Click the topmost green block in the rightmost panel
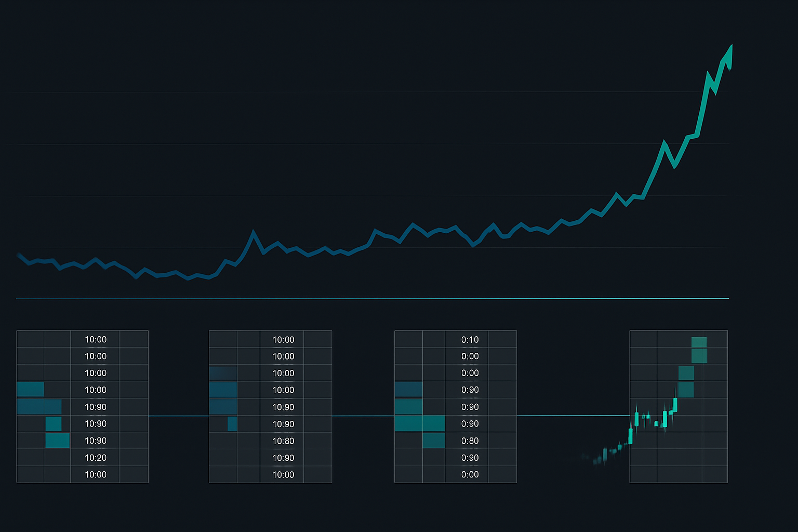Screen dimensions: 798x532 (x=699, y=342)
